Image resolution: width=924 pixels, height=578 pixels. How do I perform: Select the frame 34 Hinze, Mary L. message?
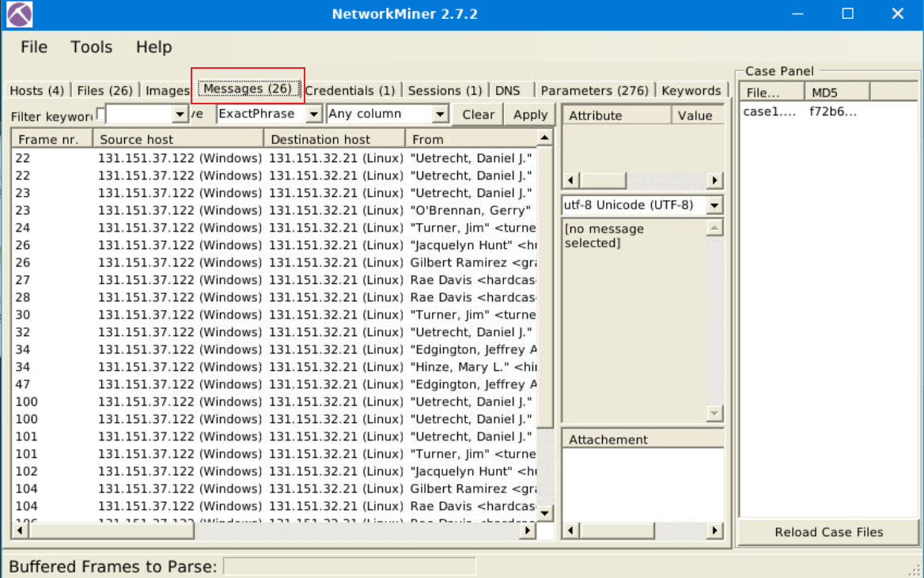pyautogui.click(x=275, y=367)
